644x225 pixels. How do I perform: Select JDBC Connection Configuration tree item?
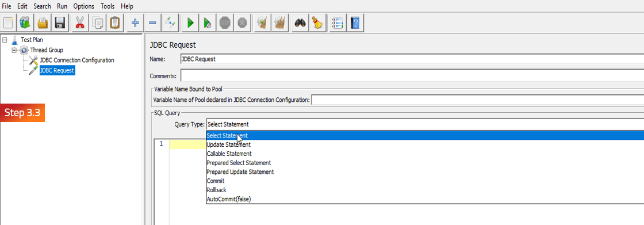pyautogui.click(x=77, y=60)
